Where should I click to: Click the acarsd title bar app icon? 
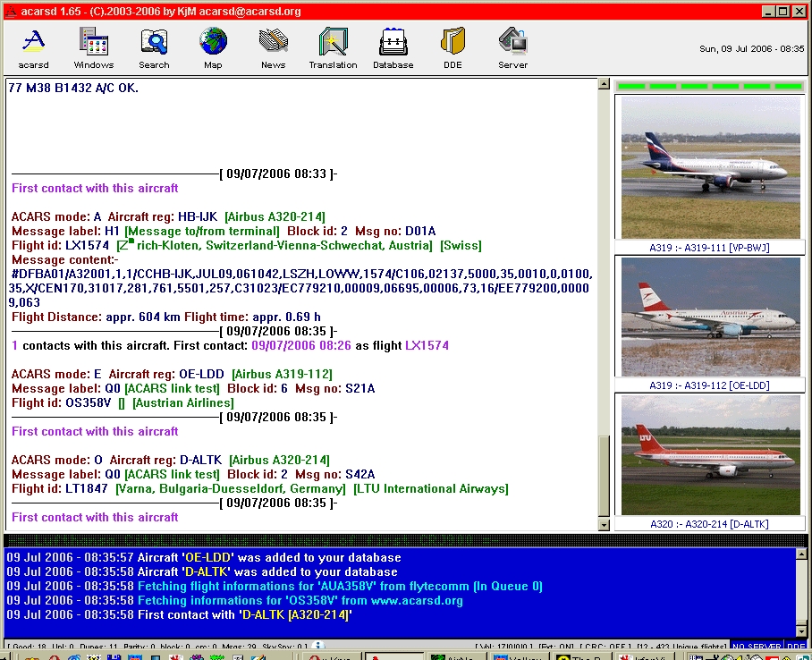pyautogui.click(x=12, y=12)
